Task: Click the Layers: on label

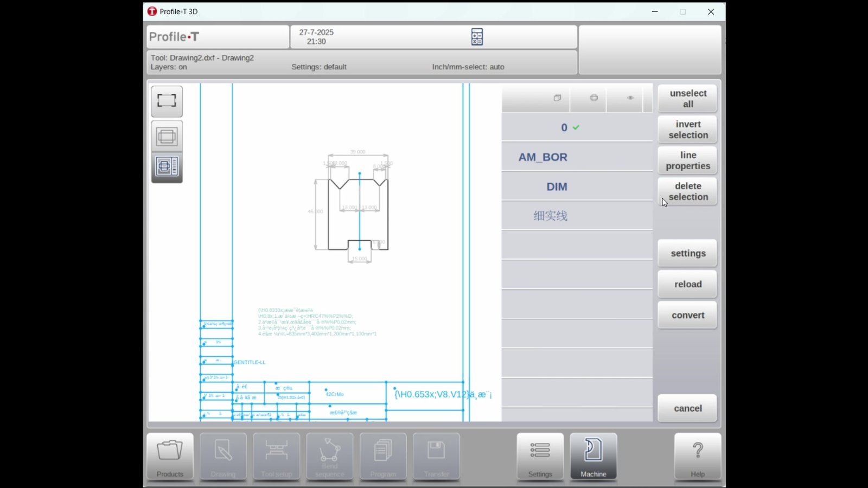Action: point(169,67)
